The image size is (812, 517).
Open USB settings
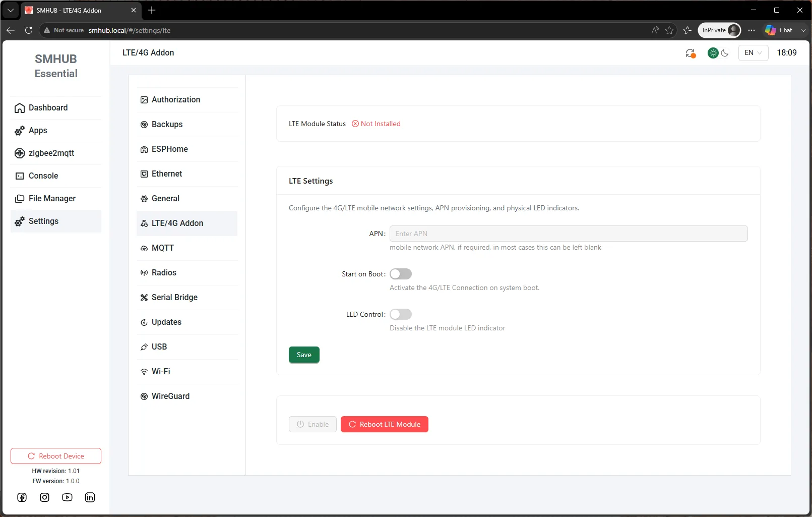click(x=187, y=347)
